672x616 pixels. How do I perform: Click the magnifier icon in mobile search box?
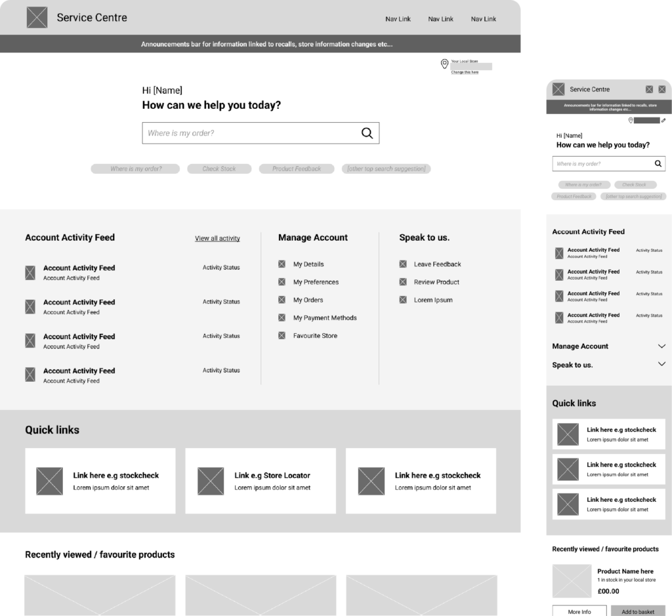(658, 164)
